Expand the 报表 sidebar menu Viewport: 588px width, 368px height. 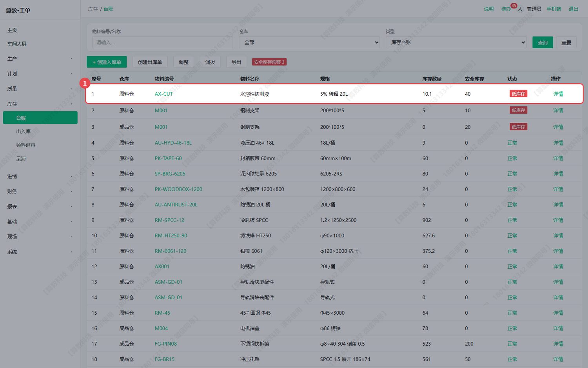pyautogui.click(x=40, y=206)
